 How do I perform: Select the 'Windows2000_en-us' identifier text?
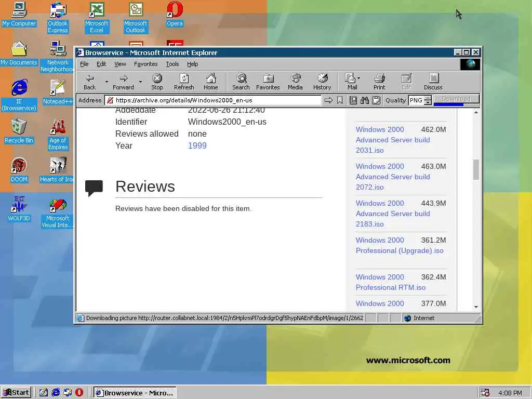pyautogui.click(x=227, y=122)
